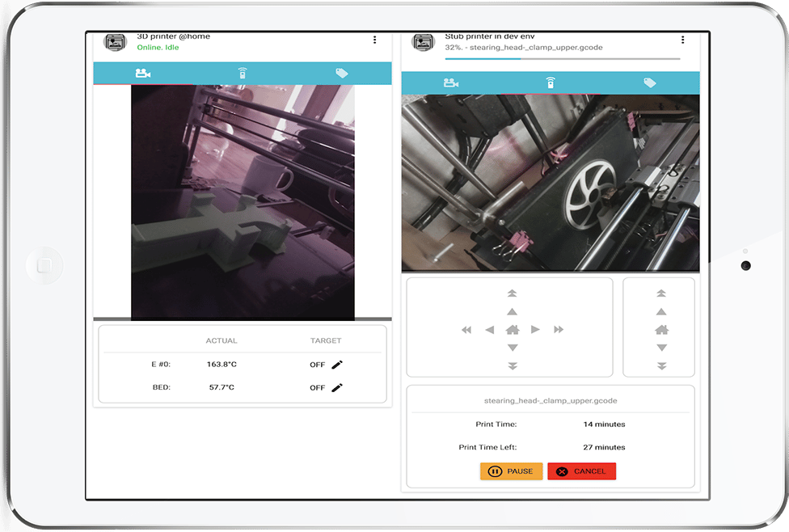Switch to control tab on 3D printer @home

[243, 73]
